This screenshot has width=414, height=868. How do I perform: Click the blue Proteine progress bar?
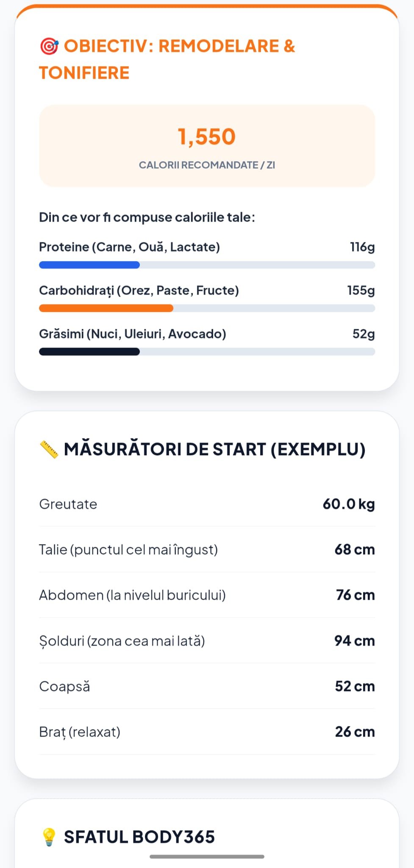(89, 265)
